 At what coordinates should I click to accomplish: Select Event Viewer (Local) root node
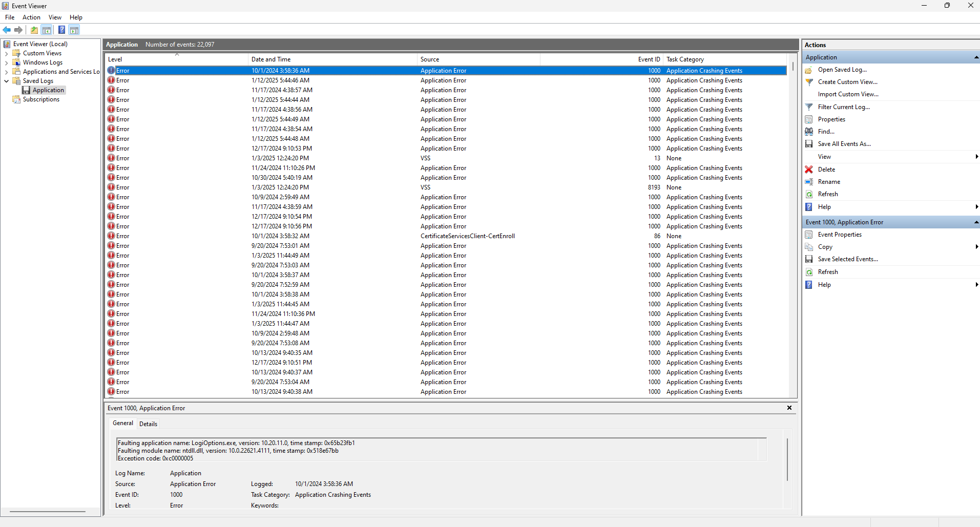[40, 44]
